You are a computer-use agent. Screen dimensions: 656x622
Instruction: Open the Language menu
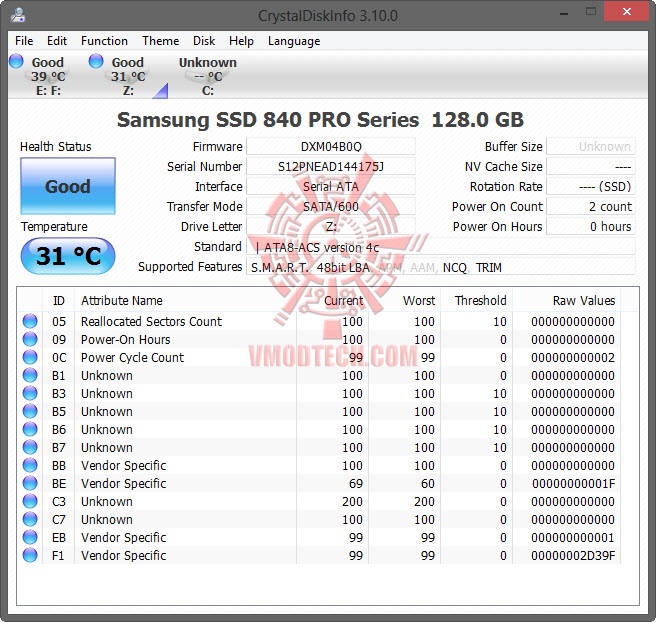pyautogui.click(x=294, y=41)
